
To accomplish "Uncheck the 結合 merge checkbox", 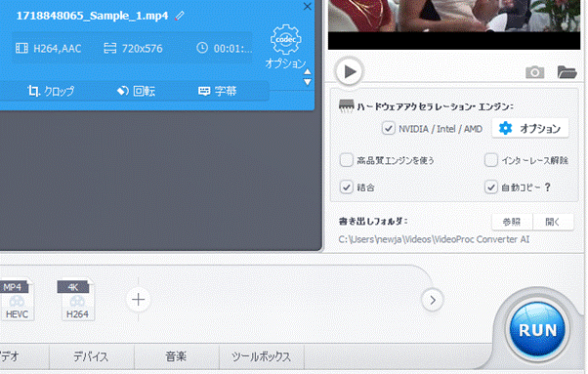I will pos(346,187).
